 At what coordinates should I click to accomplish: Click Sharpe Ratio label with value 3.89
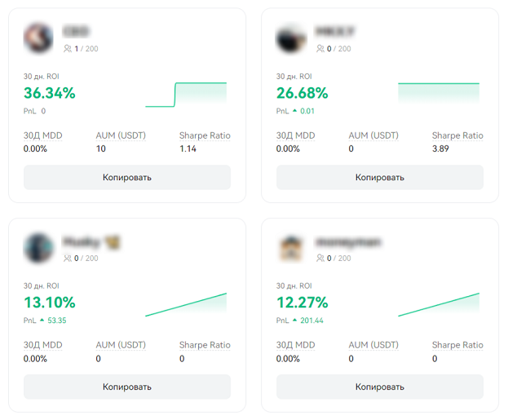click(x=457, y=135)
